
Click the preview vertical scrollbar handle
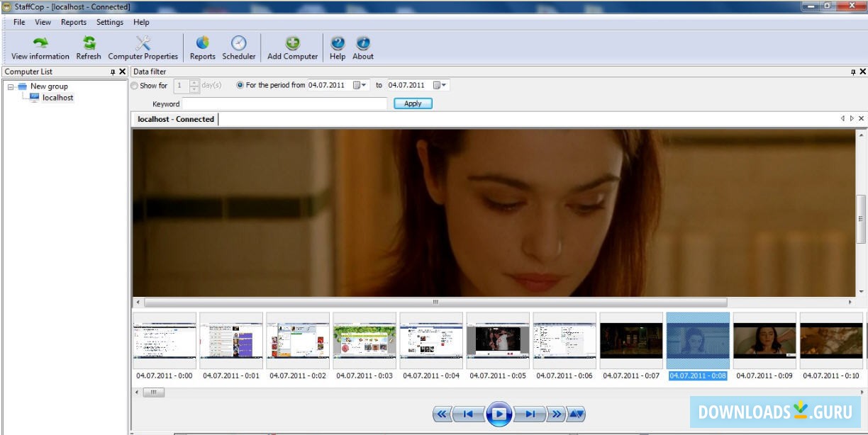tap(862, 219)
